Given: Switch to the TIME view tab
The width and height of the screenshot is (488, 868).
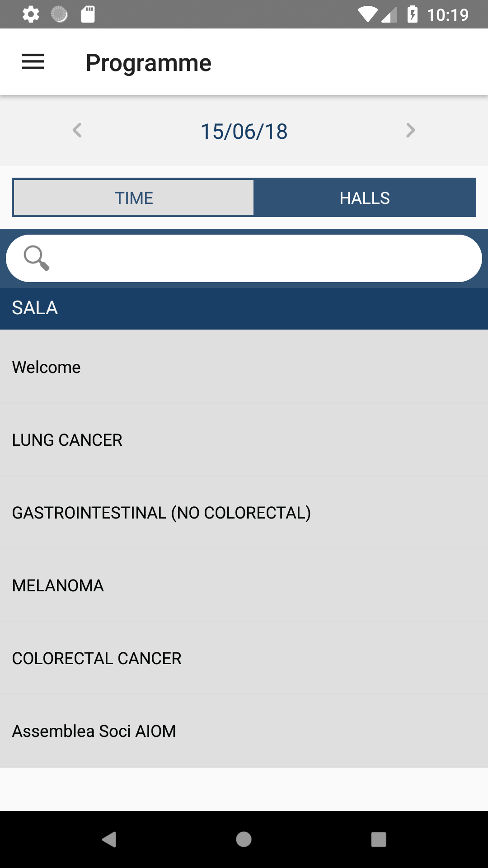Looking at the screenshot, I should click(x=134, y=198).
